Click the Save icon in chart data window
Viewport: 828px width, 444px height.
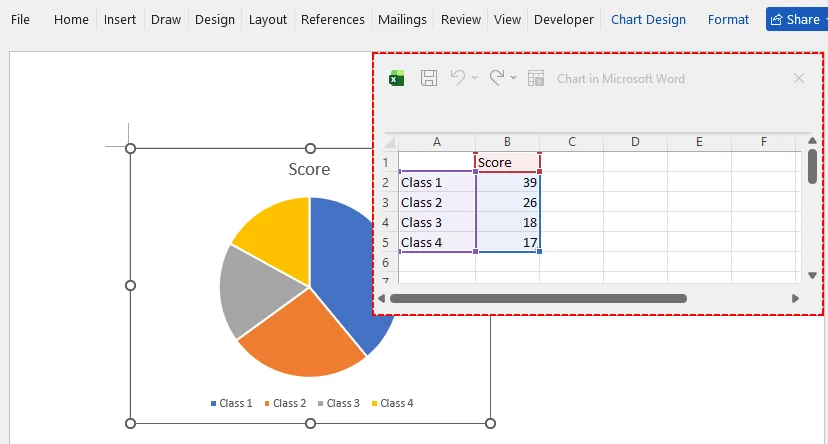(x=429, y=78)
